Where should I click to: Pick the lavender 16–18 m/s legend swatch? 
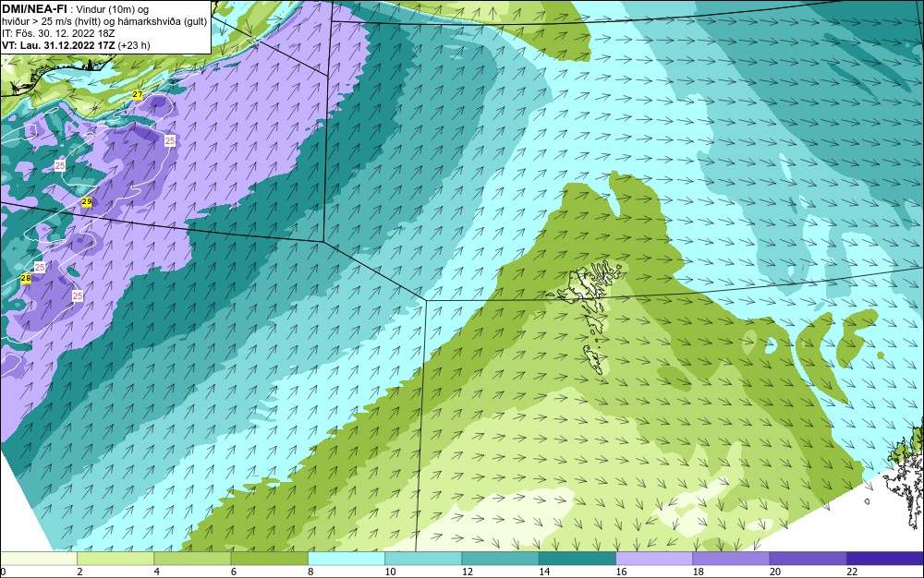coord(654,559)
